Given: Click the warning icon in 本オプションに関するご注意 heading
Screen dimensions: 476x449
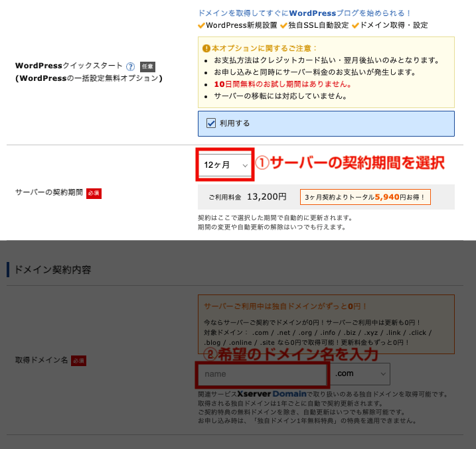Looking at the screenshot, I should (x=206, y=48).
